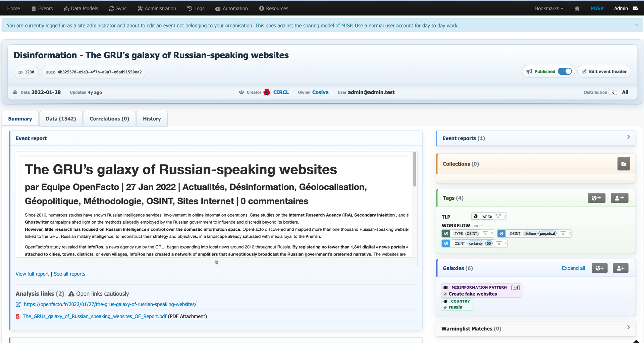This screenshot has width=644, height=343.
Task: Click relationship icon on TLP white tag
Action: (498, 216)
